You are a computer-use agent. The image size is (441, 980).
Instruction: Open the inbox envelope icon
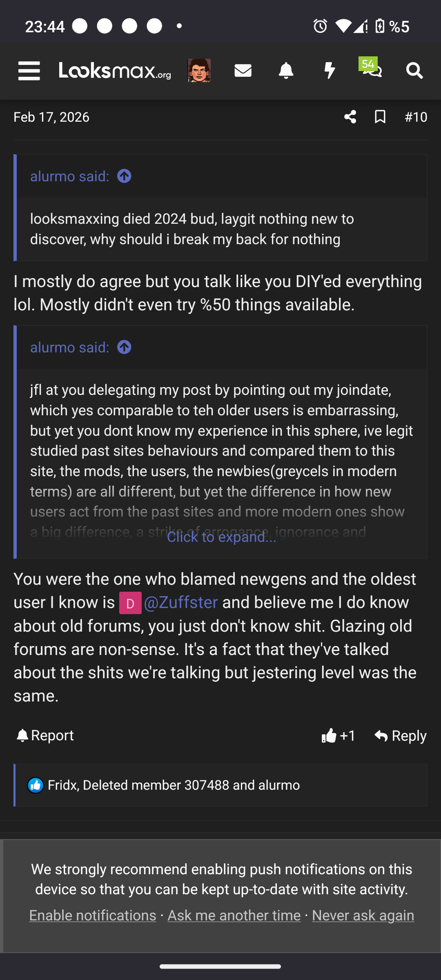243,71
